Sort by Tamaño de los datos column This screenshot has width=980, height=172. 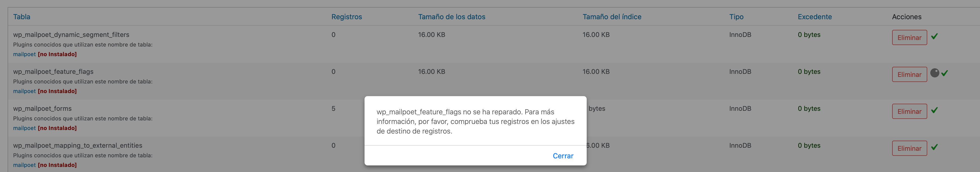(x=452, y=17)
